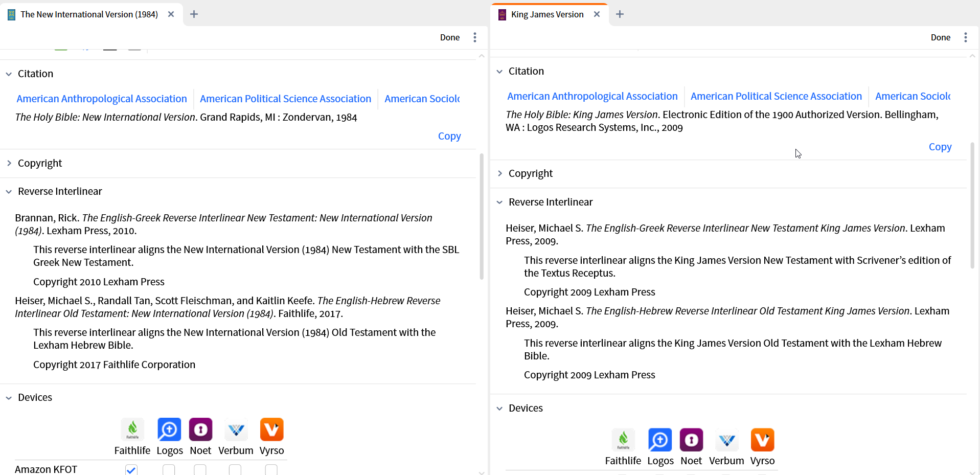The height and width of the screenshot is (475, 980).
Task: Check Vyrso for Amazon KFOT
Action: tap(271, 469)
